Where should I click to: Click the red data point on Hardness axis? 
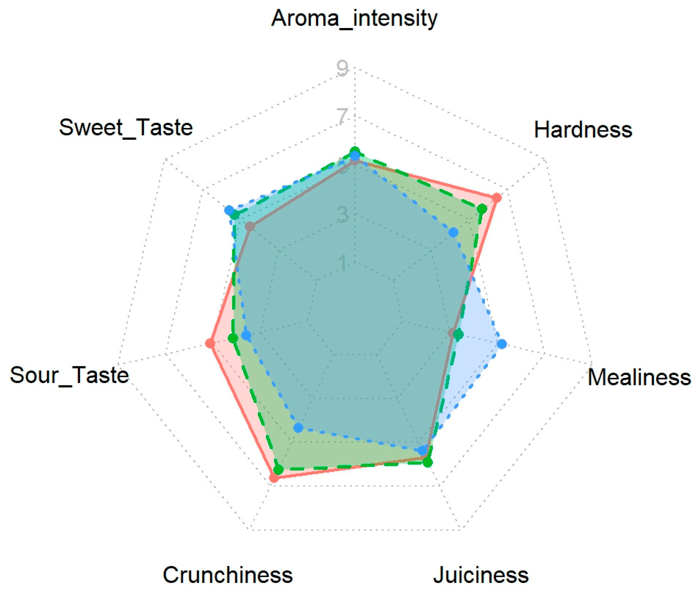[496, 198]
